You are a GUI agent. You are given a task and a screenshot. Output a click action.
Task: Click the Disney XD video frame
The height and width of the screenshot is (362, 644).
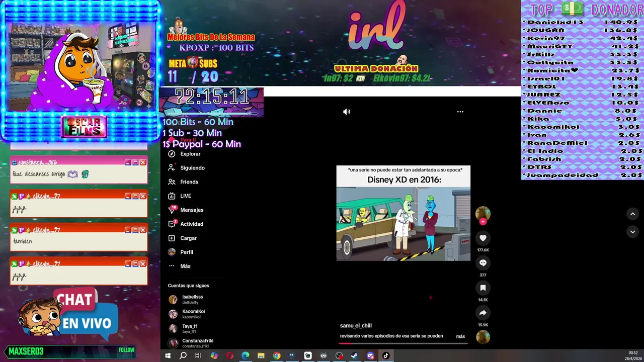click(404, 213)
